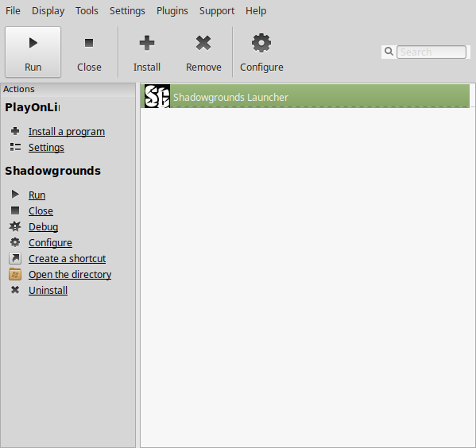This screenshot has width=476, height=448.
Task: Open the Tools menu
Action: 87,10
